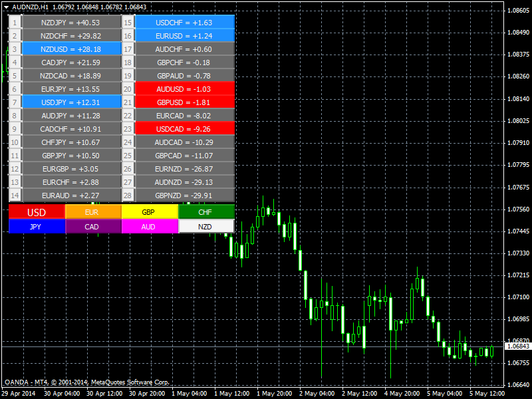Open the NZDJPY = +40.53 pair

(71, 23)
